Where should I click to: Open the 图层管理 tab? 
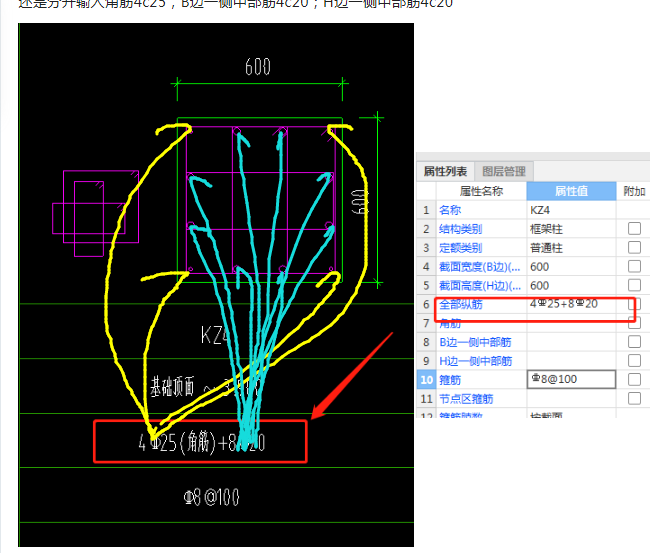click(504, 171)
